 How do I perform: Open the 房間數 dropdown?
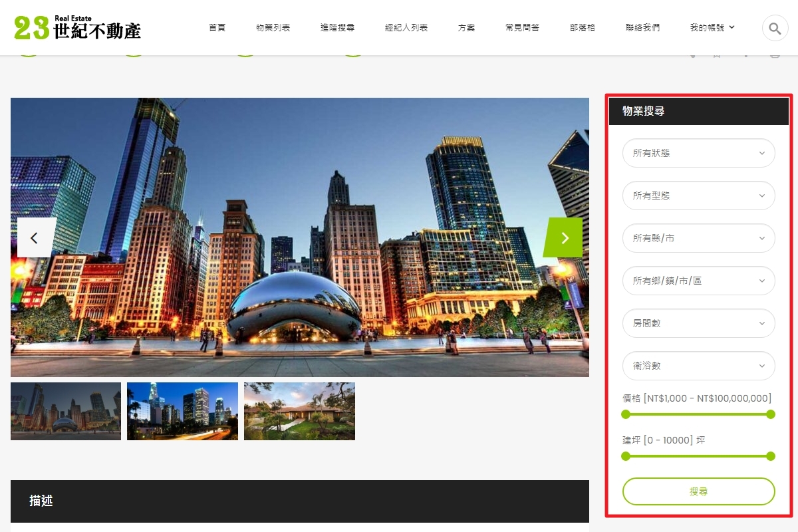coord(699,323)
